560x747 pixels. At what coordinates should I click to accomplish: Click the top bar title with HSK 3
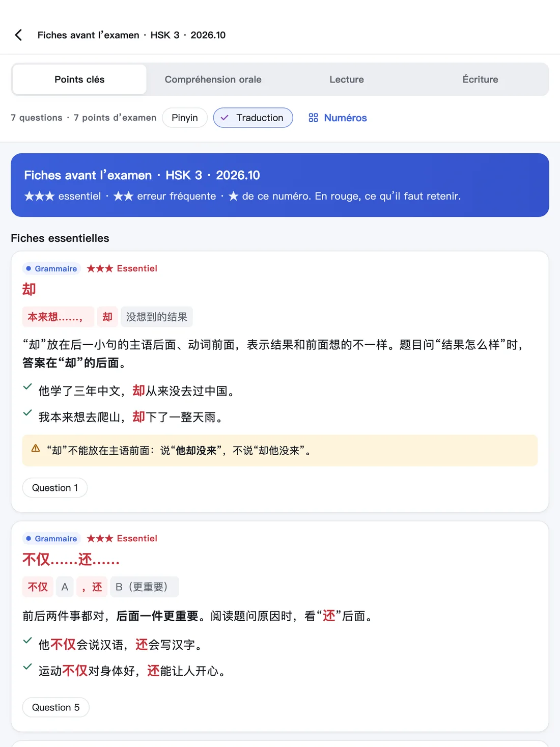click(x=131, y=35)
